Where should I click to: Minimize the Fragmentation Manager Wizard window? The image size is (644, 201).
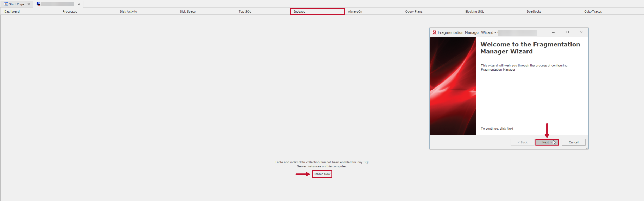tap(553, 32)
